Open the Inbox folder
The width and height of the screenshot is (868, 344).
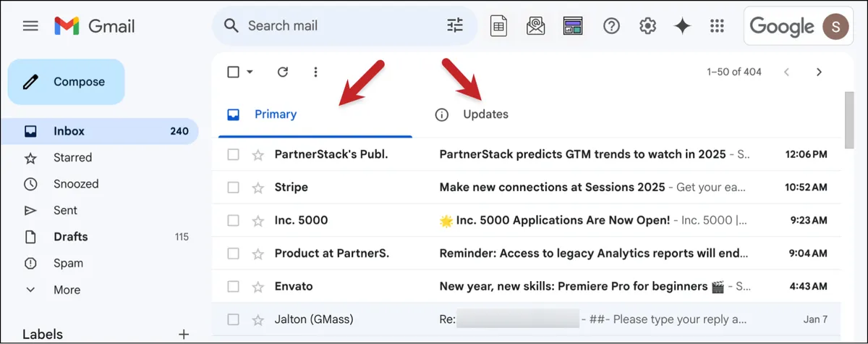pos(99,131)
